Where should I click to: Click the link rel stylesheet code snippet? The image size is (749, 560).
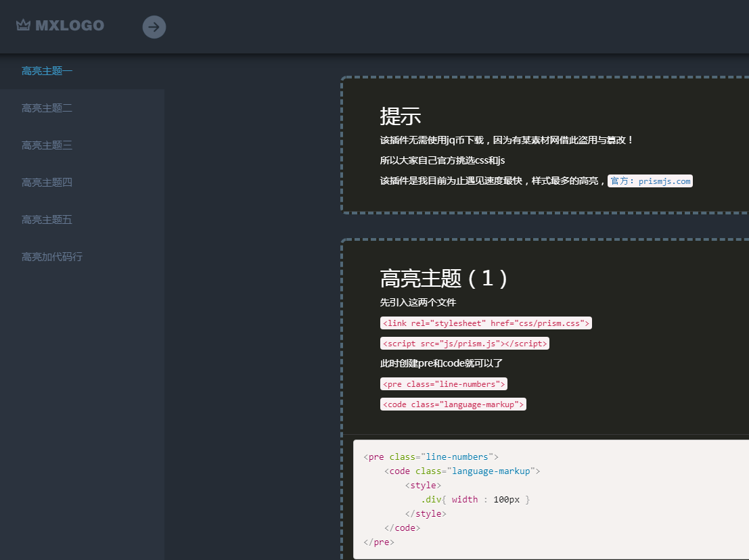(486, 323)
